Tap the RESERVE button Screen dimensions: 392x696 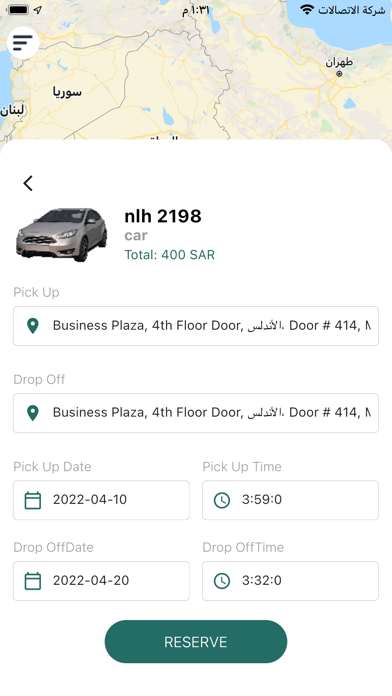click(196, 642)
